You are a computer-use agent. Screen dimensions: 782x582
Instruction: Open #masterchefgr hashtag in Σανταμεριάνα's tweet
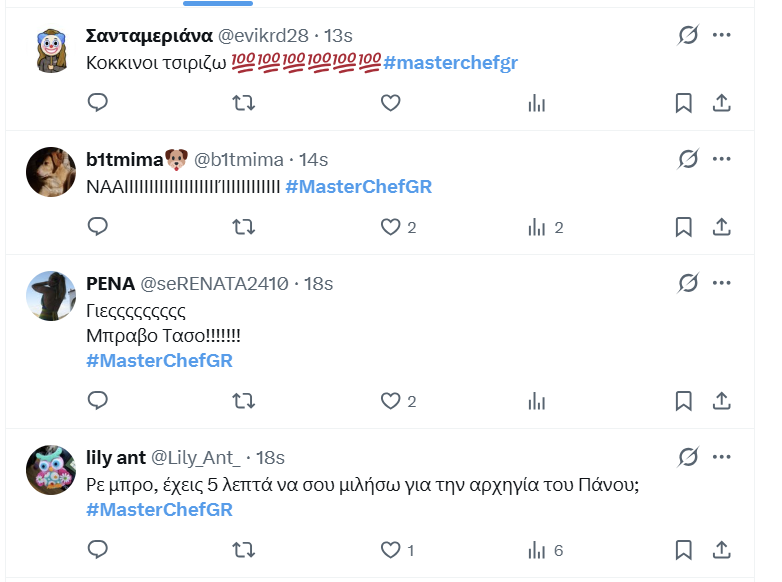(450, 63)
